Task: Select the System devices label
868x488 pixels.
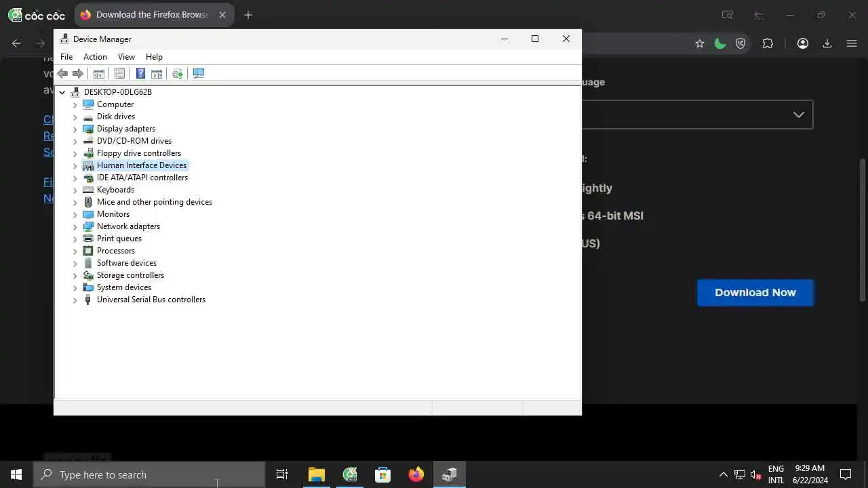Action: tap(124, 287)
